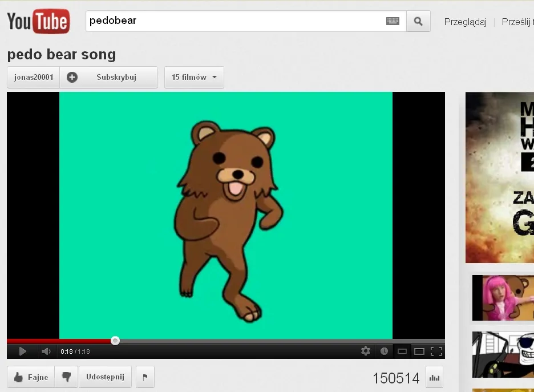Click the Udostępnij share button
534x392 pixels.
pyautogui.click(x=105, y=377)
